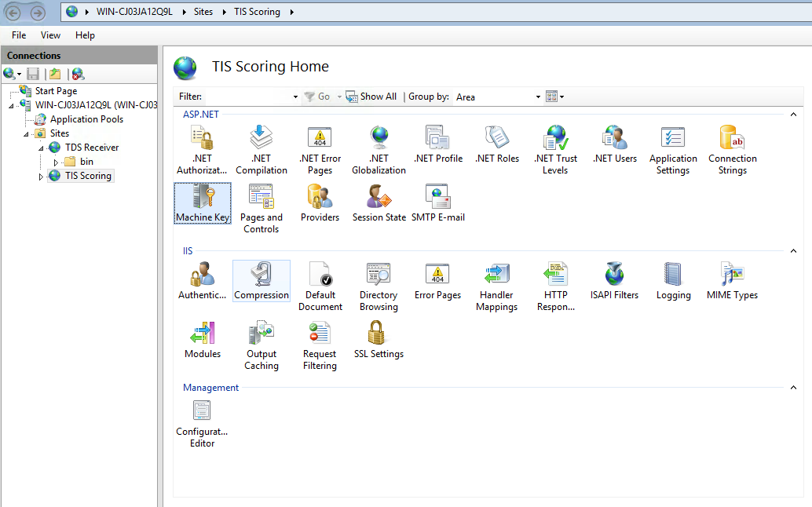Screen dimensions: 812x507
Task: Open SSL Settings feature
Action: 379,340
